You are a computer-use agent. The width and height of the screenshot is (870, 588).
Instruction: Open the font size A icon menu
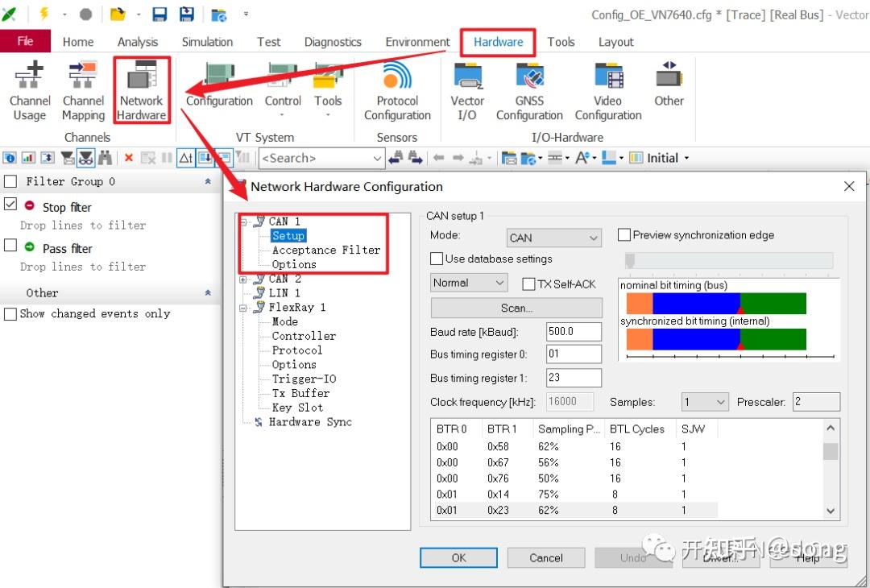pyautogui.click(x=586, y=158)
